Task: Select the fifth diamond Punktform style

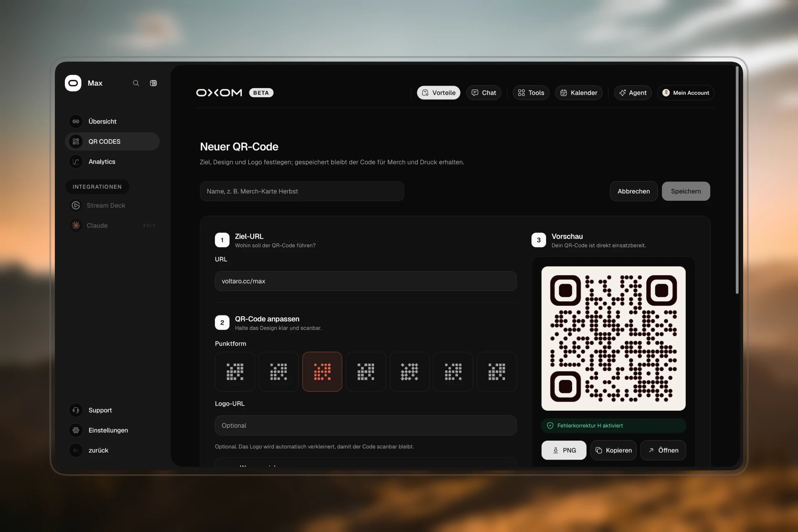Action: pyautogui.click(x=409, y=372)
